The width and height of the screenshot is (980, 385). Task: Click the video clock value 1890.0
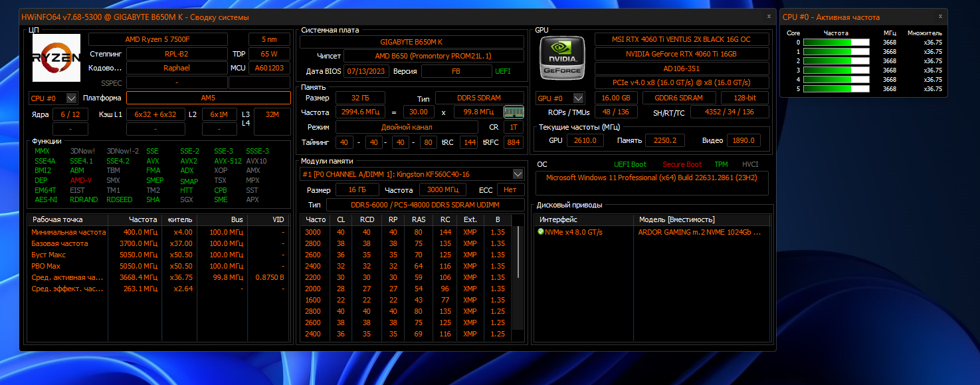(x=744, y=140)
